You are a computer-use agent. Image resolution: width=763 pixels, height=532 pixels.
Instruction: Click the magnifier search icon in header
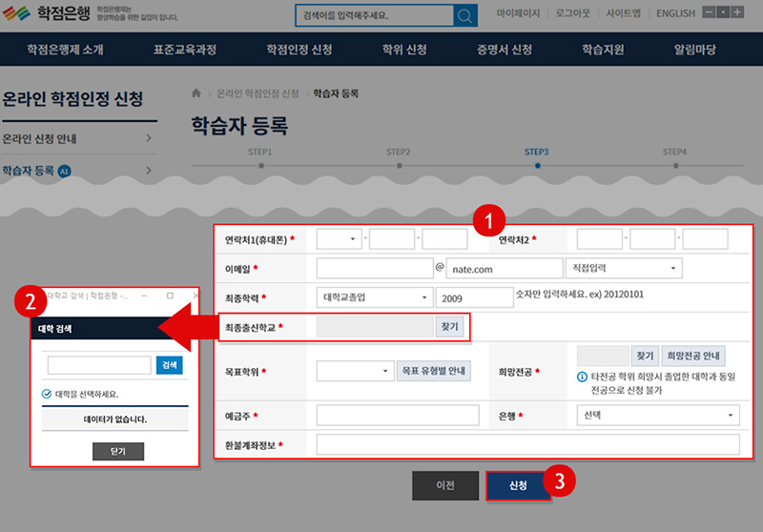(464, 16)
